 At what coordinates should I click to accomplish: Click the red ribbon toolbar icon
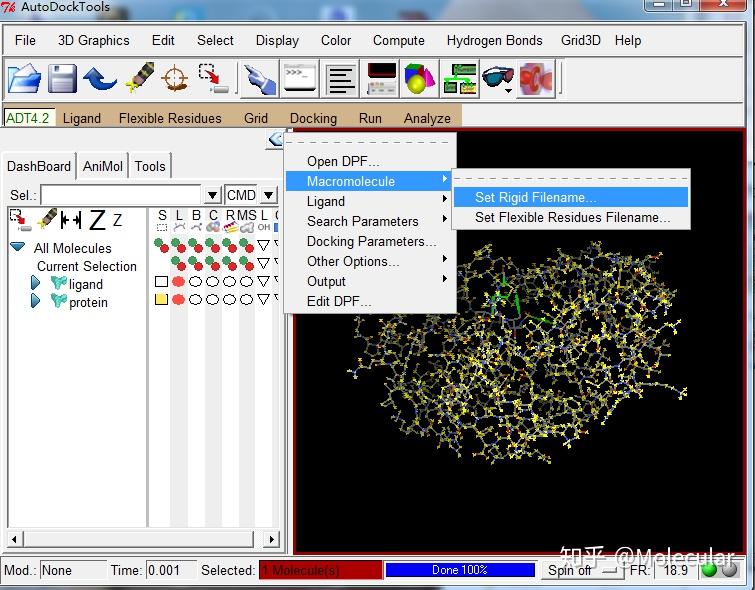(536, 79)
